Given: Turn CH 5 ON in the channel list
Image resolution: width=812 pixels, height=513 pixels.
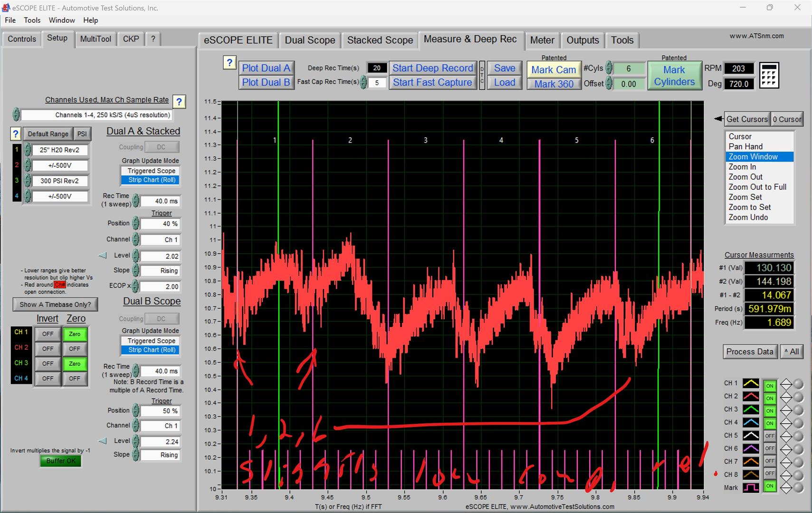Looking at the screenshot, I should click(770, 435).
